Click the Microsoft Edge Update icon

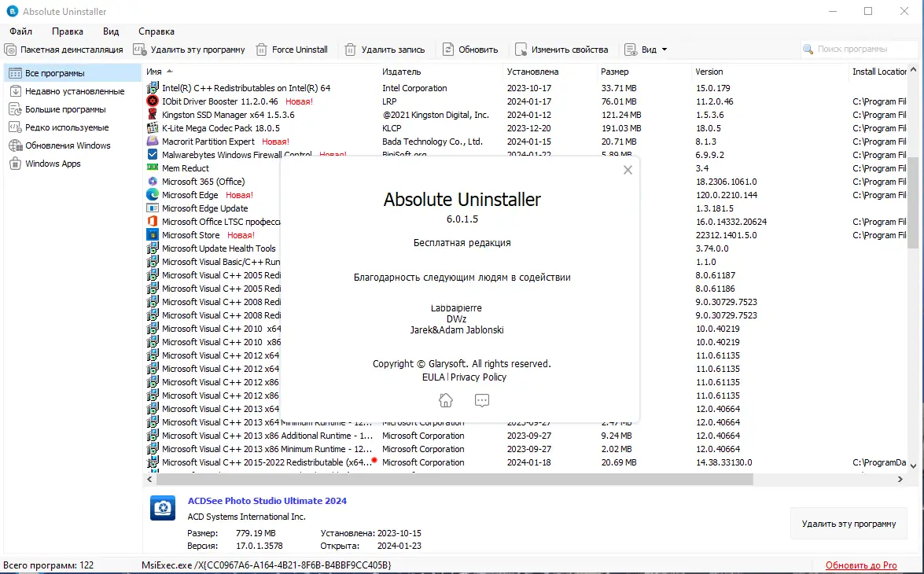[153, 208]
